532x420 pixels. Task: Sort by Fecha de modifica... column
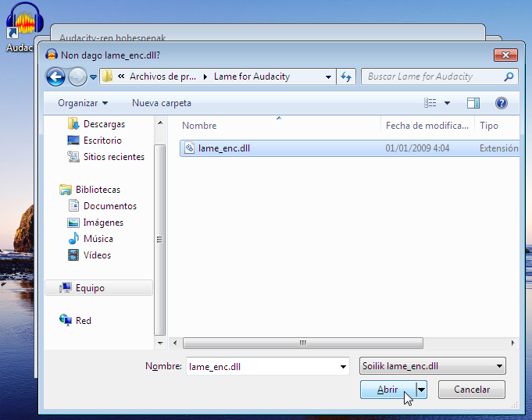click(x=427, y=126)
